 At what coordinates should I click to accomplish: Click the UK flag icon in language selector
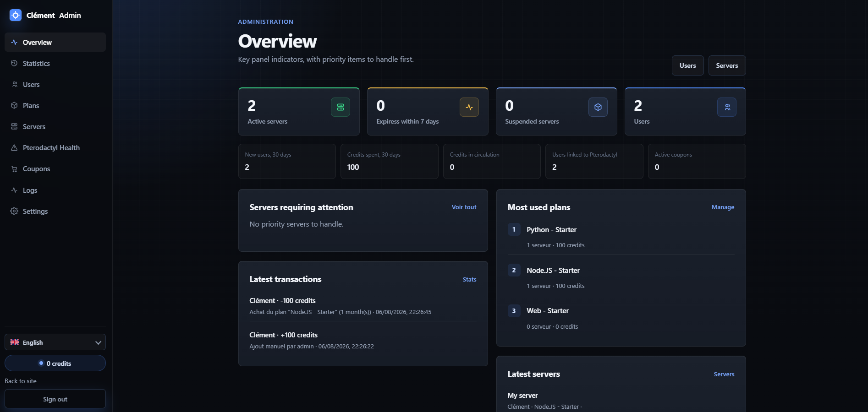point(15,342)
